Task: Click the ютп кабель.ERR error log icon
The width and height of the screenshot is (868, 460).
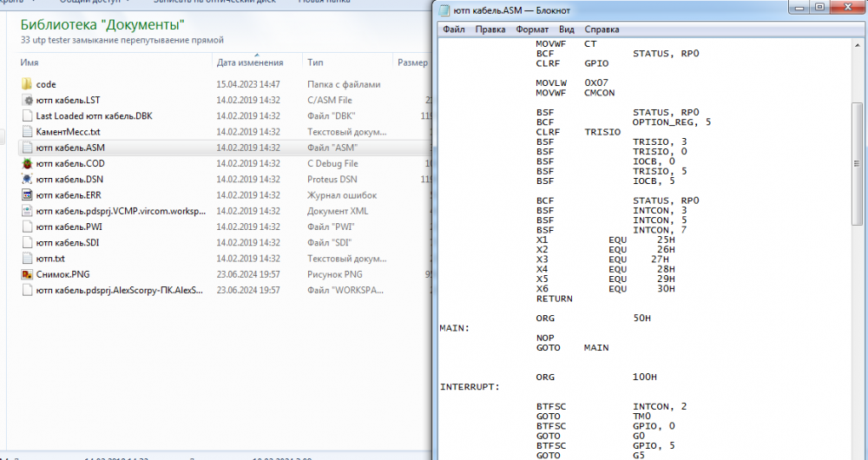Action: pyautogui.click(x=26, y=195)
